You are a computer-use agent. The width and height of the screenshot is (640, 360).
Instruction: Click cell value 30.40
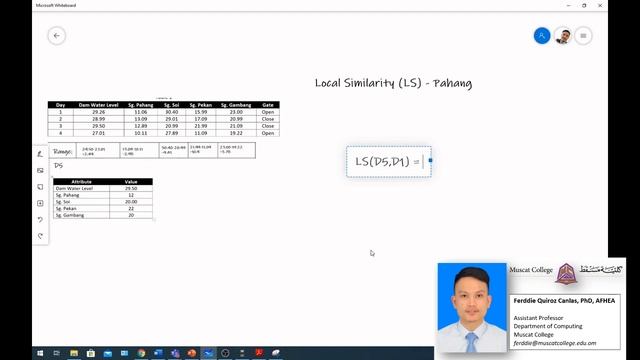coord(171,112)
